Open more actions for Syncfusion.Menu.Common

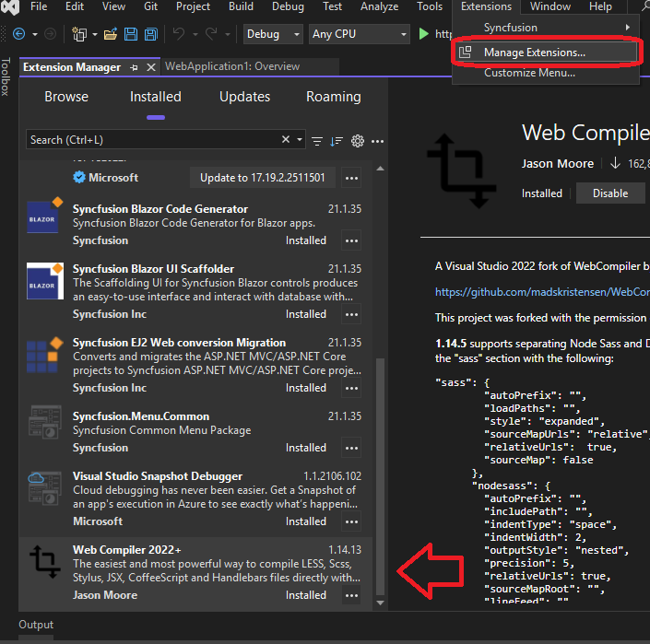tap(351, 448)
